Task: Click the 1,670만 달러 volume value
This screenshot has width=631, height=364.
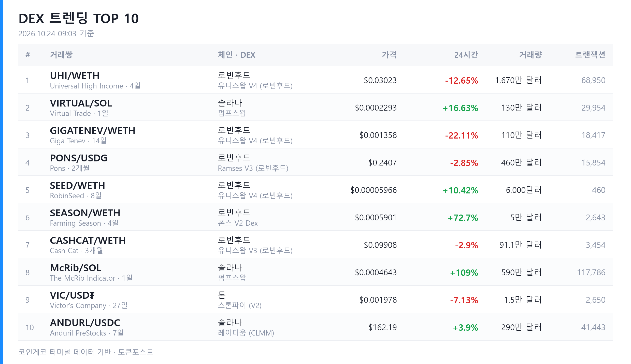Action: (x=518, y=80)
